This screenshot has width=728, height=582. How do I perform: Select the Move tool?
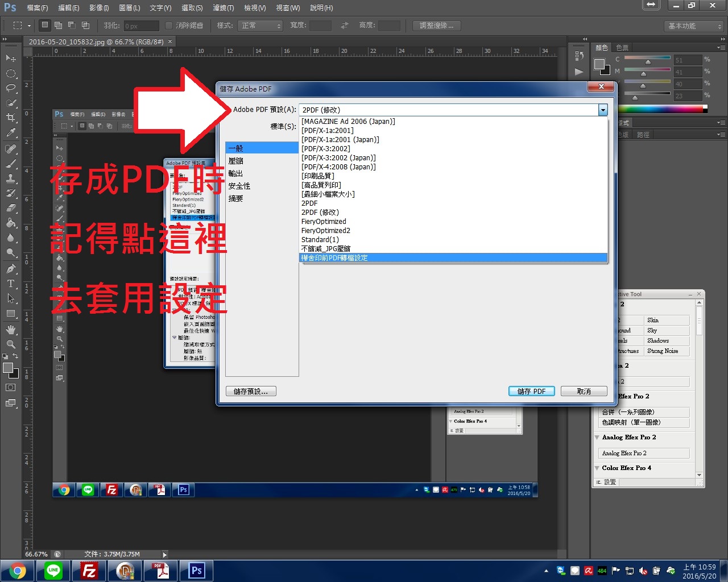point(11,59)
